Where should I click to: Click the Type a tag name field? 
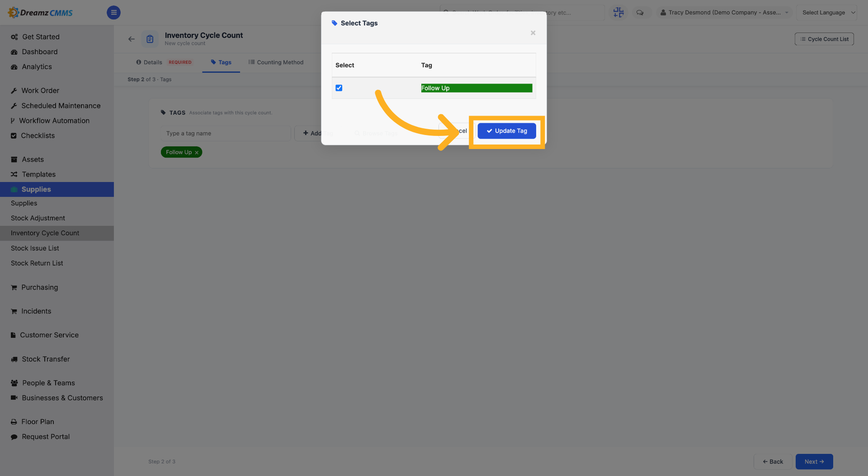(226, 134)
